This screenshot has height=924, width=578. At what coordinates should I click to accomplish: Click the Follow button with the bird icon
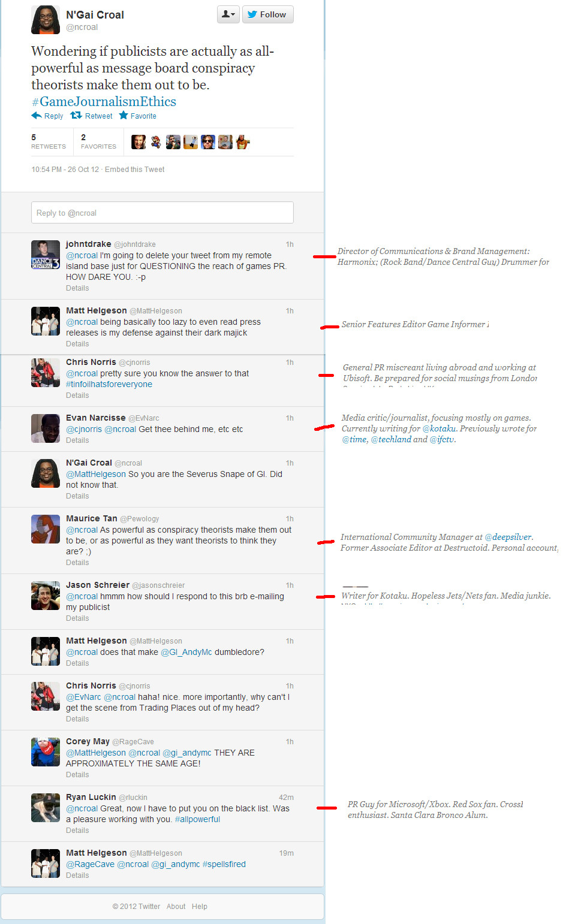point(267,14)
